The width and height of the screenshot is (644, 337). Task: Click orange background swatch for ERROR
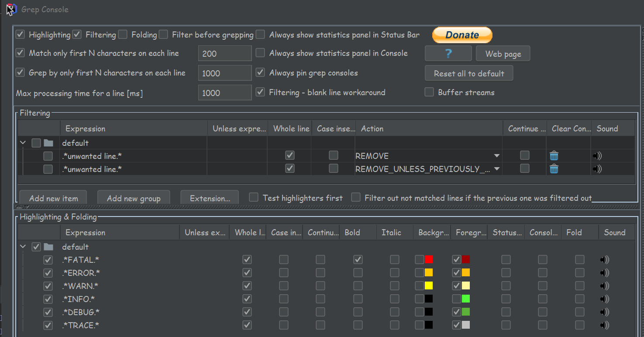pyautogui.click(x=429, y=273)
